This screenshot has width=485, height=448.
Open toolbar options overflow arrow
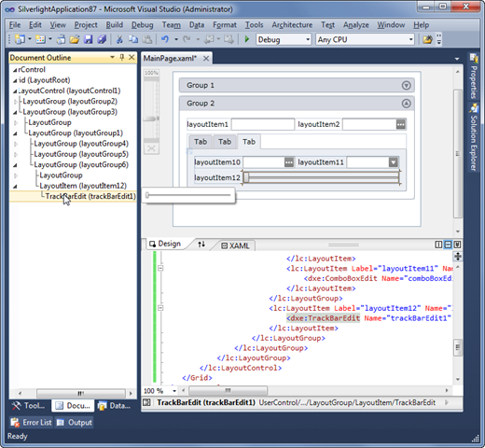439,39
